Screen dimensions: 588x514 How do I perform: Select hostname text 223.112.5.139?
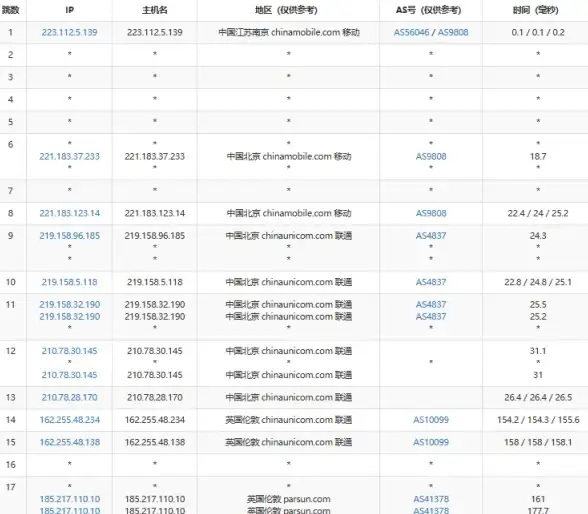point(154,32)
